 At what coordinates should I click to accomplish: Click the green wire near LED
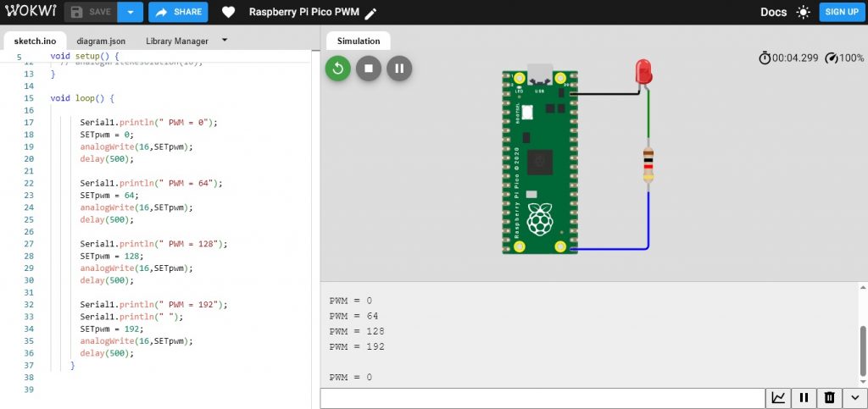click(x=648, y=113)
